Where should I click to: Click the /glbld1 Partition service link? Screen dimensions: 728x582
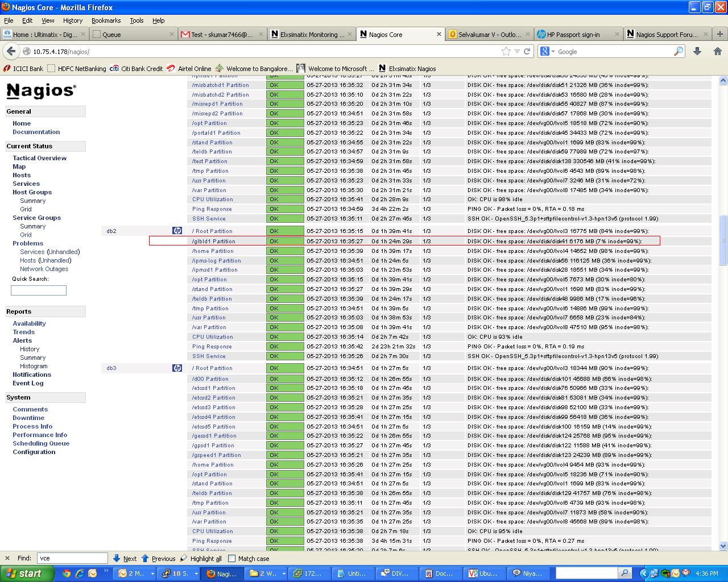[x=213, y=241]
